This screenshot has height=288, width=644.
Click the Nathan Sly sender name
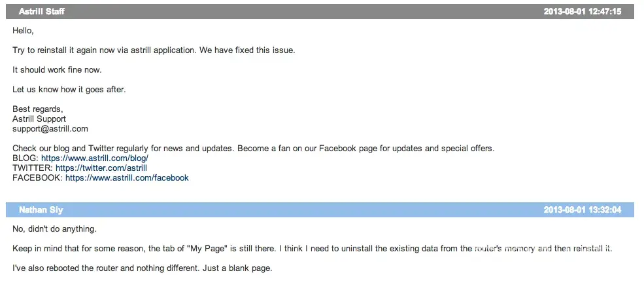click(x=41, y=210)
